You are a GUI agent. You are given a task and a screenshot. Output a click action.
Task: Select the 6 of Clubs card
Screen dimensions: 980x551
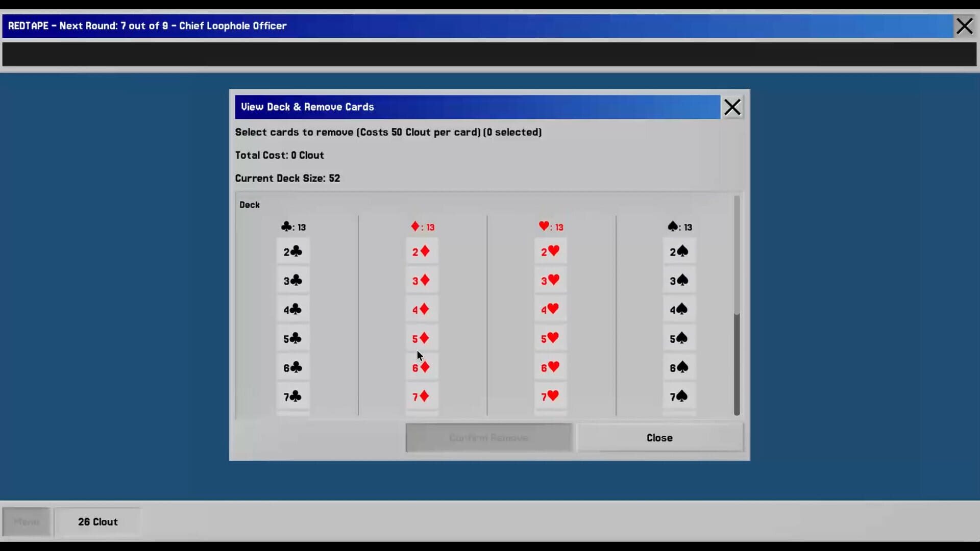click(x=292, y=367)
